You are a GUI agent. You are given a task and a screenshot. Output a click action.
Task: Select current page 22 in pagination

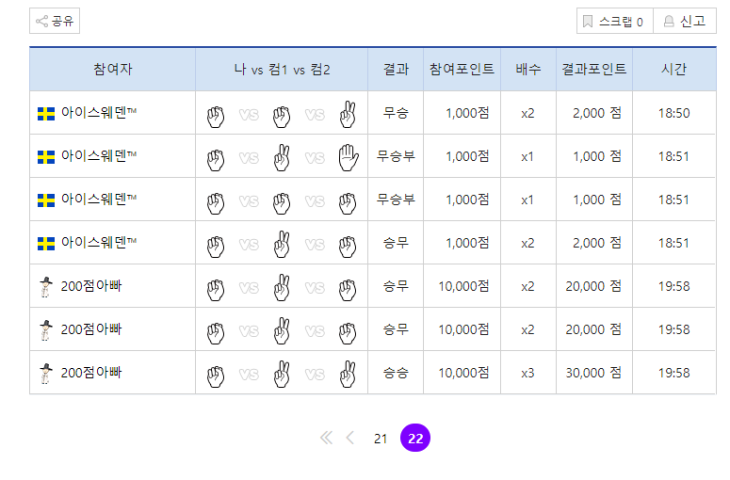(x=415, y=438)
